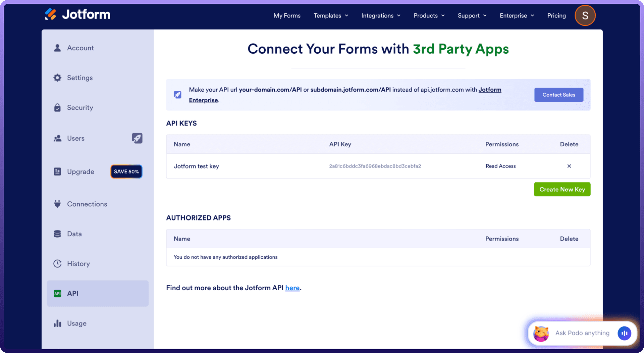Screen dimensions: 644x353
Task: Open the Products dropdown menu
Action: click(429, 16)
